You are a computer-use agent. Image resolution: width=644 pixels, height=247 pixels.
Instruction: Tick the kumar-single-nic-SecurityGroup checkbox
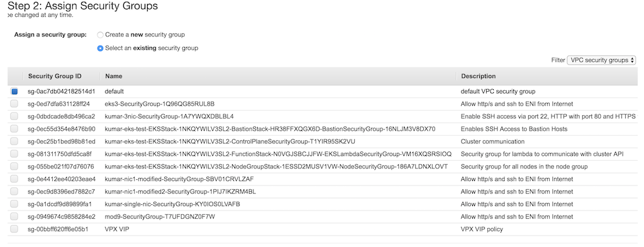tap(14, 204)
